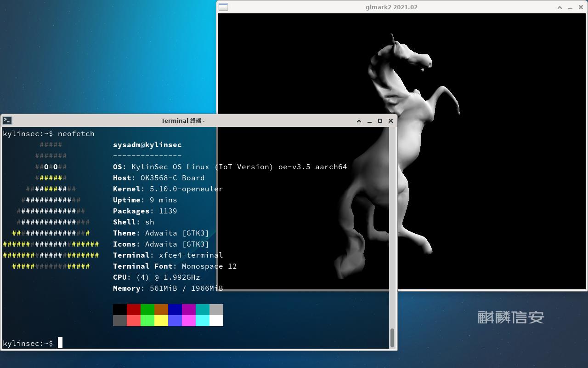Image resolution: width=588 pixels, height=368 pixels.
Task: Roll up the Terminal window
Action: click(x=359, y=121)
